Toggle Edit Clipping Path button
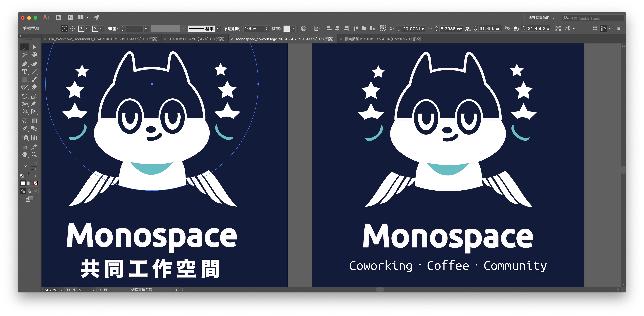Viewport: 644px width, 316px height. 64,29
